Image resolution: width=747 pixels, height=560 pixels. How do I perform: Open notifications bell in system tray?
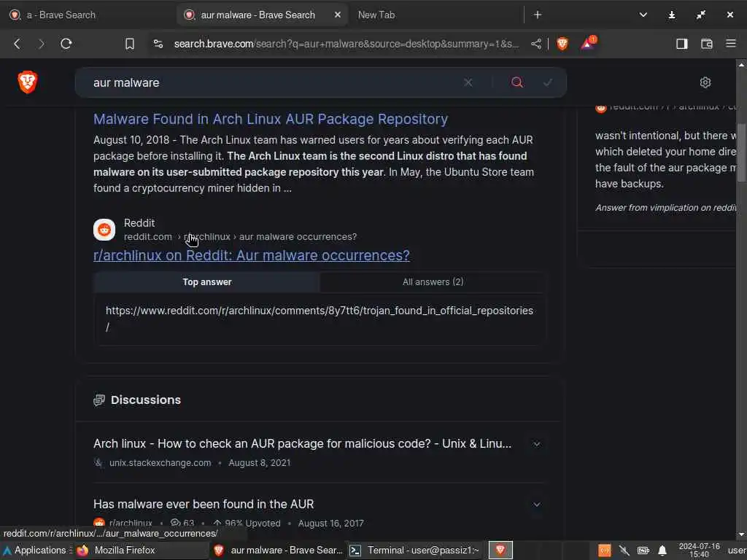(x=662, y=551)
